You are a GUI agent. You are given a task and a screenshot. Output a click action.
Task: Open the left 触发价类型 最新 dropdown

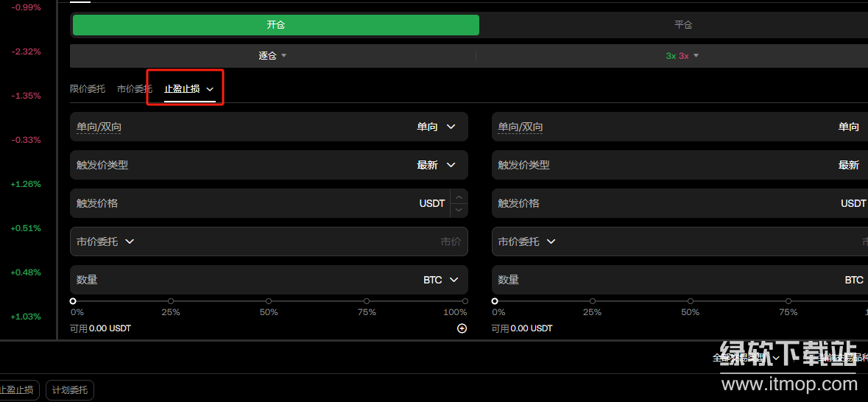click(x=437, y=165)
